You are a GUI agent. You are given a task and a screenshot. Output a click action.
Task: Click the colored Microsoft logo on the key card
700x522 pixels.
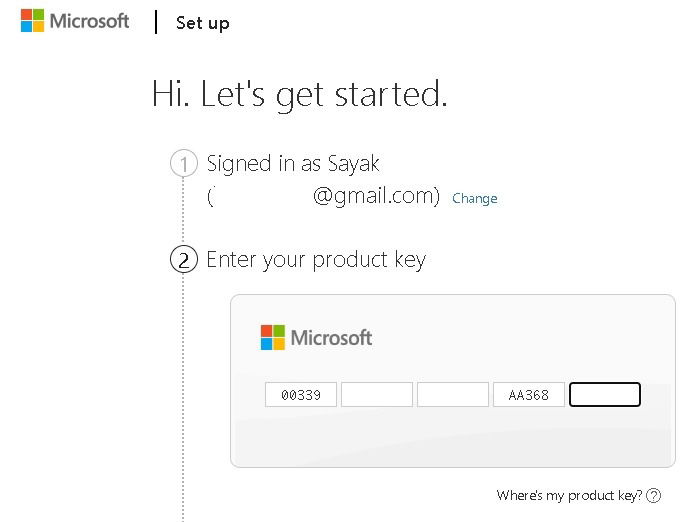point(273,337)
